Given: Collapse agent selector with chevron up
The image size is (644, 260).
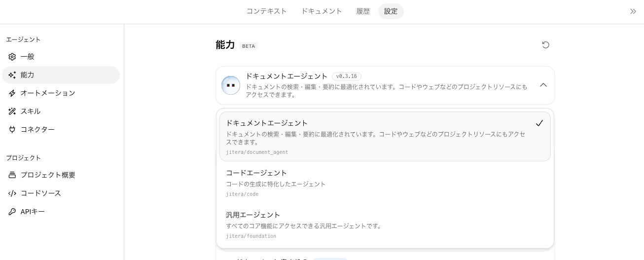Looking at the screenshot, I should (x=543, y=85).
